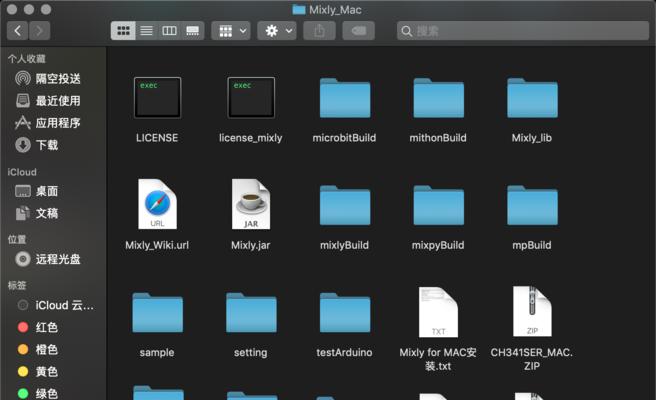656x400 pixels.
Task: Filter by the green 绿色 tag
Action: click(38, 393)
